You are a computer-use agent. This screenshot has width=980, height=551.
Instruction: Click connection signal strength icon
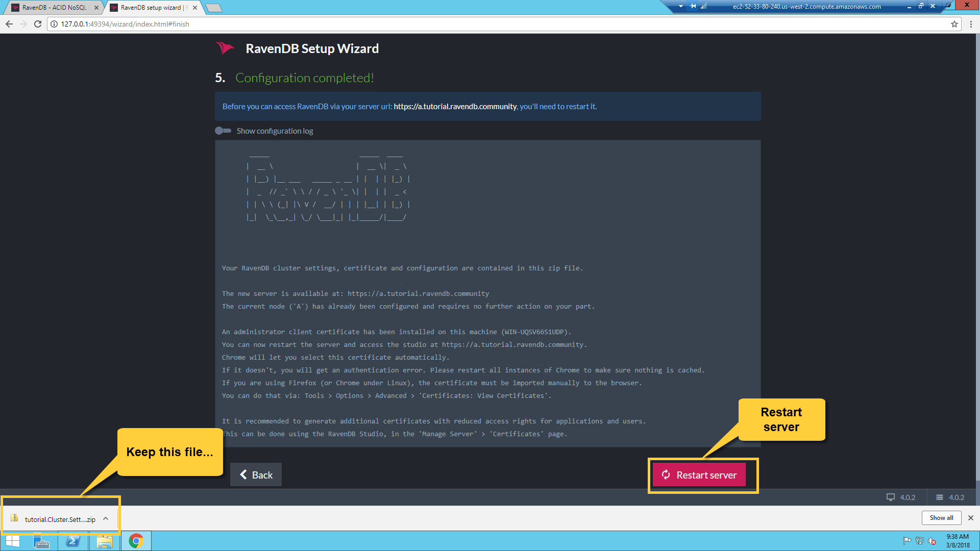coord(704,6)
